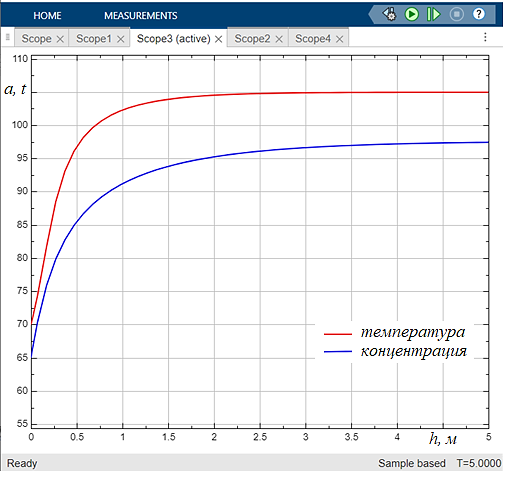Open help question mark icon
This screenshot has height=484, width=518.
479,14
